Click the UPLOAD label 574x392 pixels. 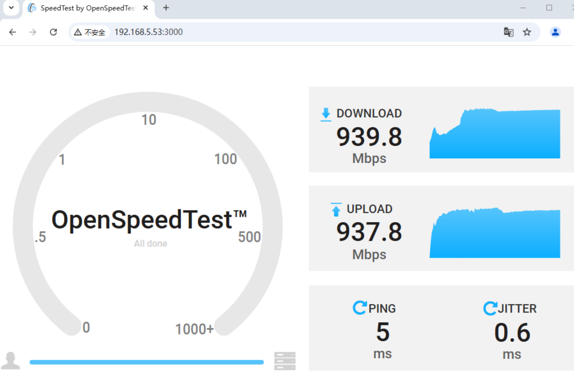pyautogui.click(x=369, y=209)
